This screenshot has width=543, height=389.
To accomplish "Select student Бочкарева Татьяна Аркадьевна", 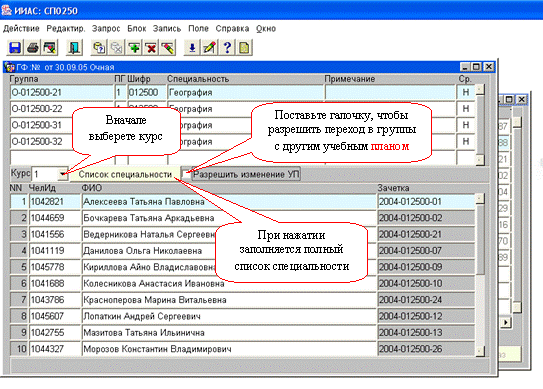I will pyautogui.click(x=229, y=218).
